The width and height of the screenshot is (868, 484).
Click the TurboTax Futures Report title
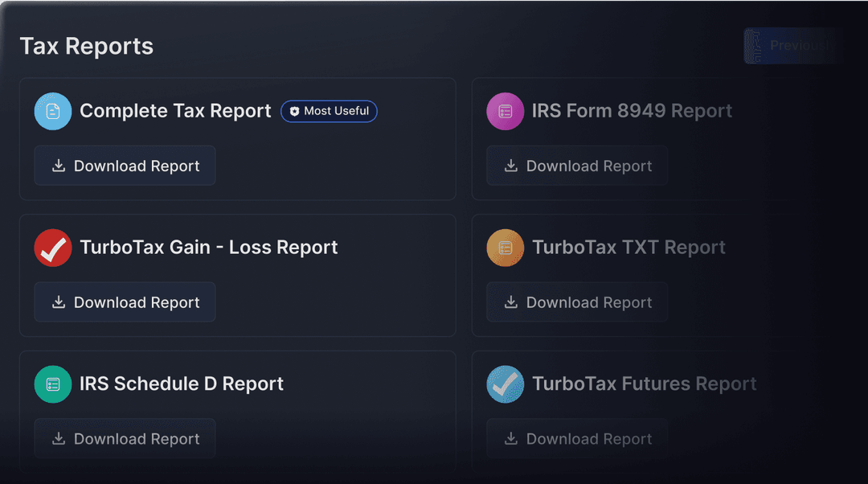pyautogui.click(x=645, y=384)
